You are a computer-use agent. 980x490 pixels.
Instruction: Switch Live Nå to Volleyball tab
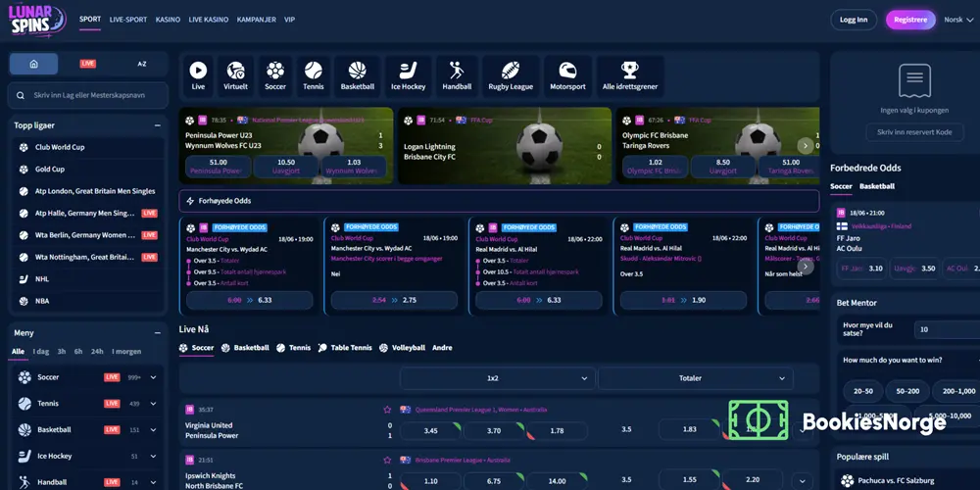402,348
